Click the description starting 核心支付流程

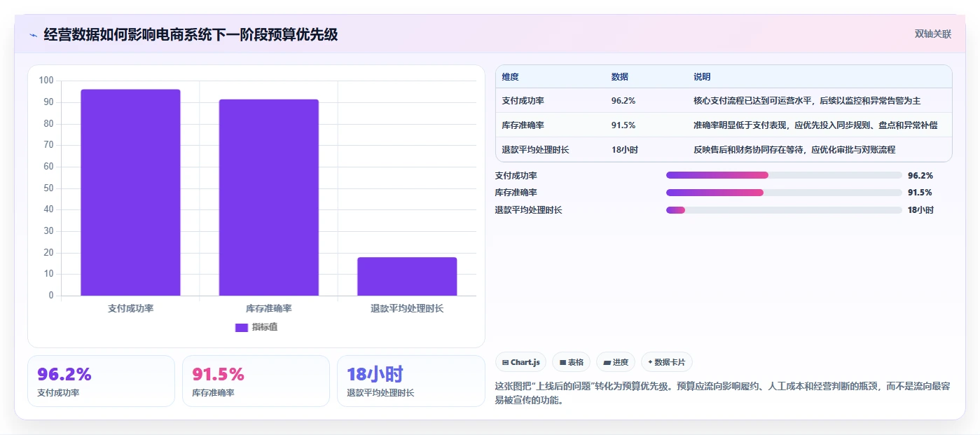[x=807, y=101]
